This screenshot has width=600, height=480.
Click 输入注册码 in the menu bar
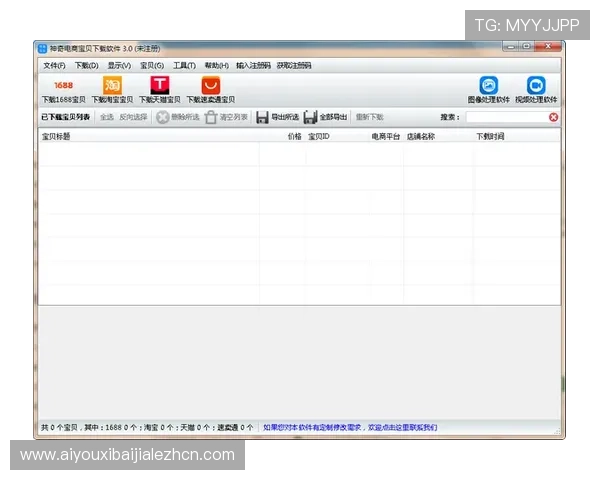coord(253,65)
